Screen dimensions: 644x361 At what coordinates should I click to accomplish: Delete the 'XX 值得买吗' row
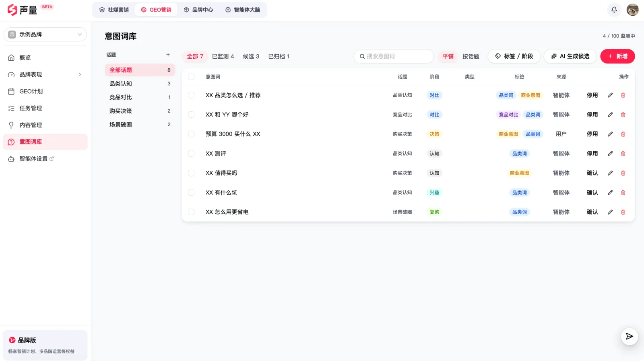(x=623, y=173)
